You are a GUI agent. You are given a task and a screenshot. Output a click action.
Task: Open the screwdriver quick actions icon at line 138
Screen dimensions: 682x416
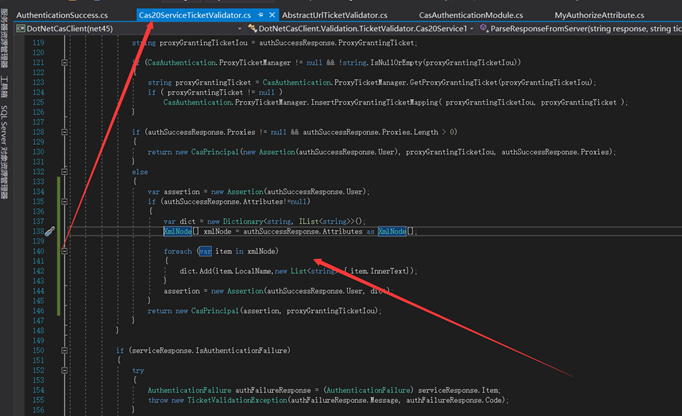(50, 231)
